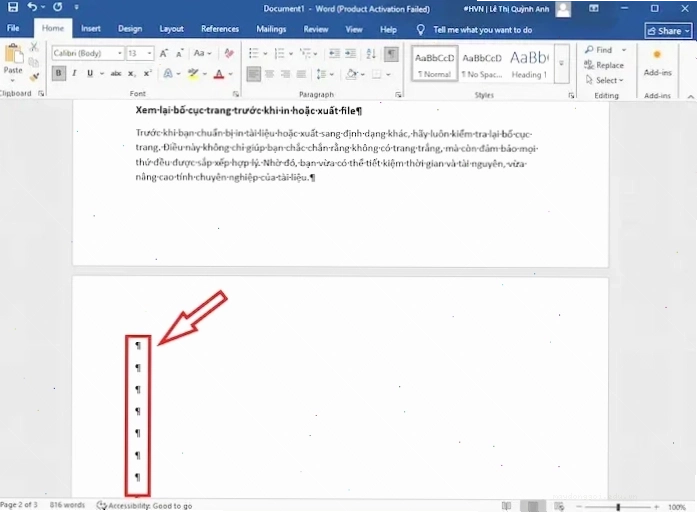Switch to Read Mode view

[506, 506]
